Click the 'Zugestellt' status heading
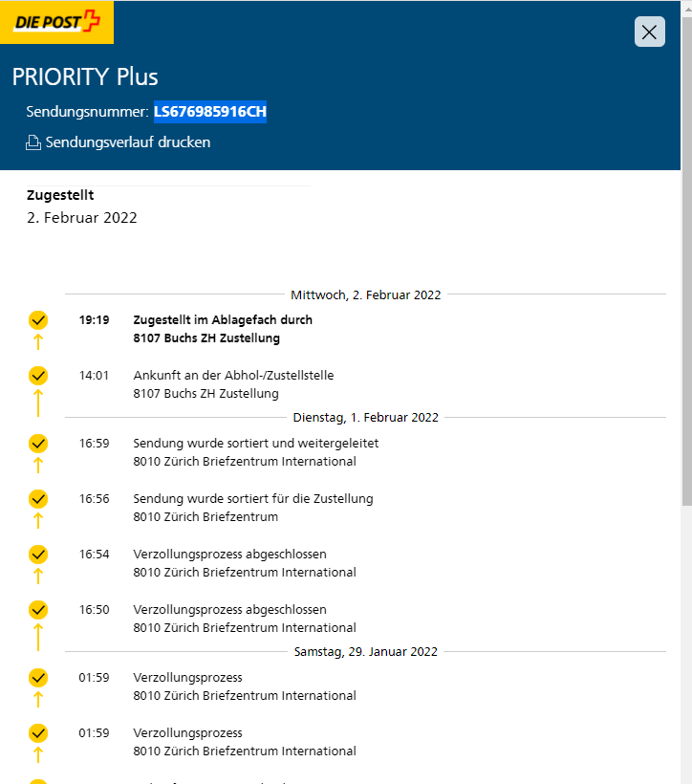Viewport: 692px width, 784px height. pyautogui.click(x=60, y=195)
